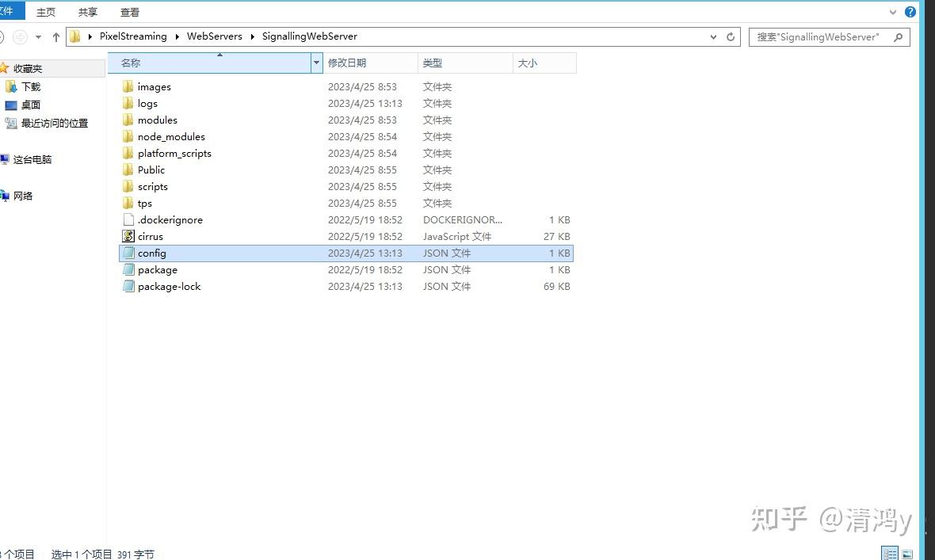Open the 共享 ribbon tab
This screenshot has height=560, width=935.
coord(88,12)
